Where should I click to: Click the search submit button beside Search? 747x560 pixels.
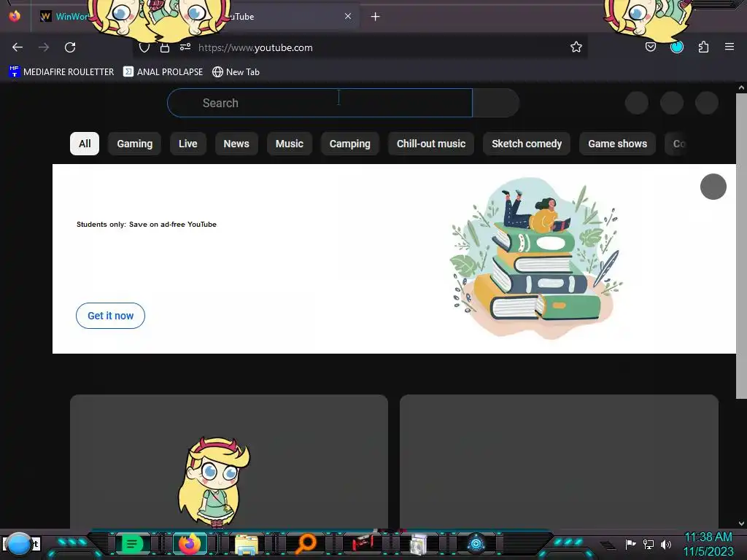(x=495, y=103)
